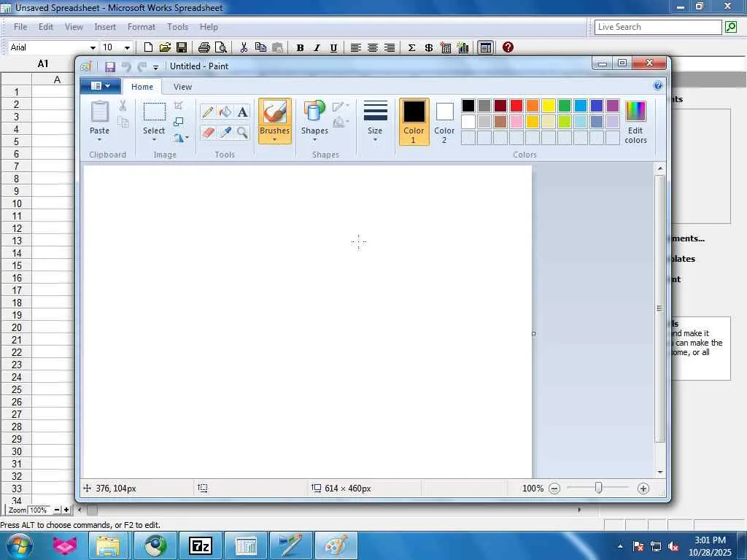Open the Insert menu in Works
Screen dimensions: 747x560
tap(105, 27)
